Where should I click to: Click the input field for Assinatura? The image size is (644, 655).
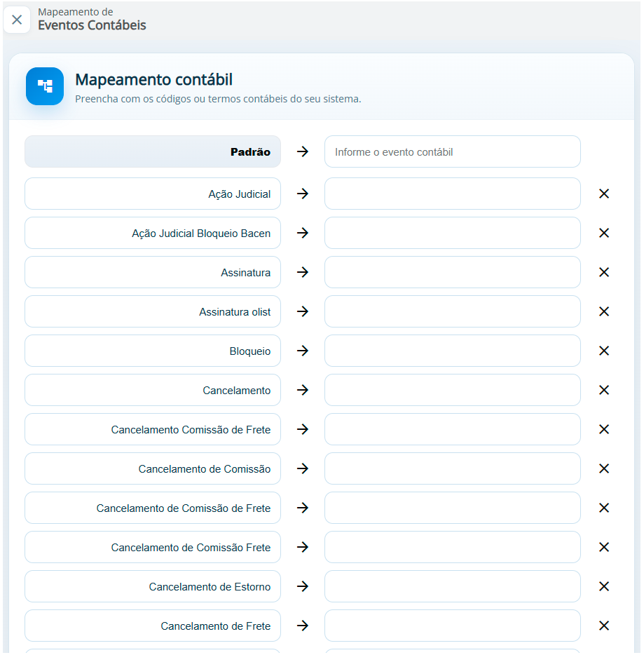point(453,272)
